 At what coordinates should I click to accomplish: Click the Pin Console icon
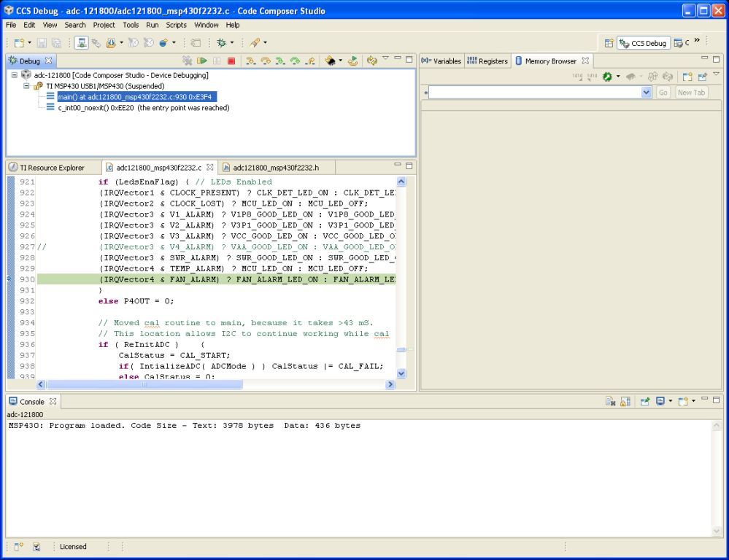tap(645, 402)
